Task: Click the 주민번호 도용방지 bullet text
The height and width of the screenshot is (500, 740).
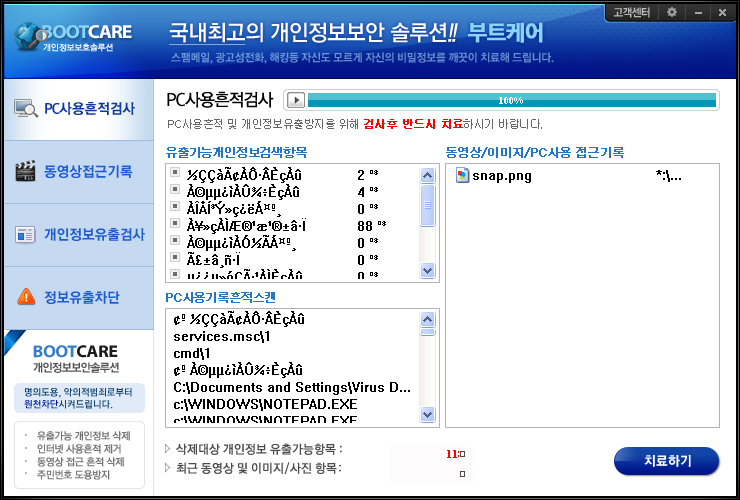Action: click(74, 475)
